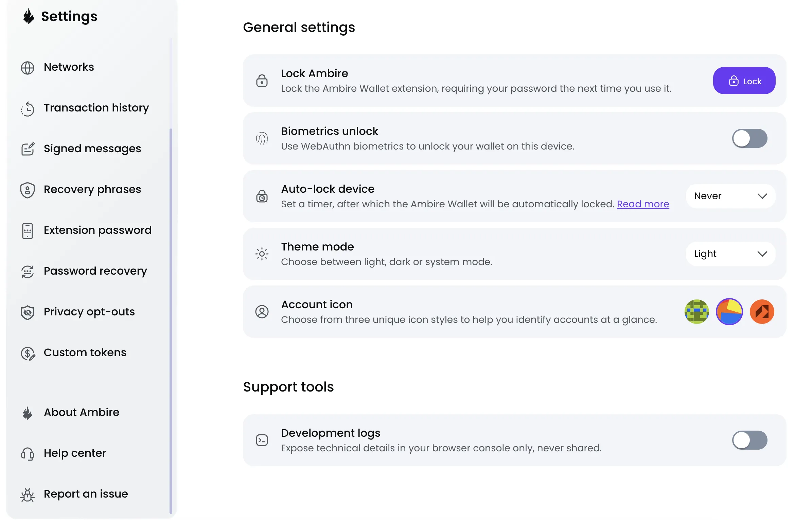
Task: Click the Lock Ambire title text
Action: click(x=315, y=73)
